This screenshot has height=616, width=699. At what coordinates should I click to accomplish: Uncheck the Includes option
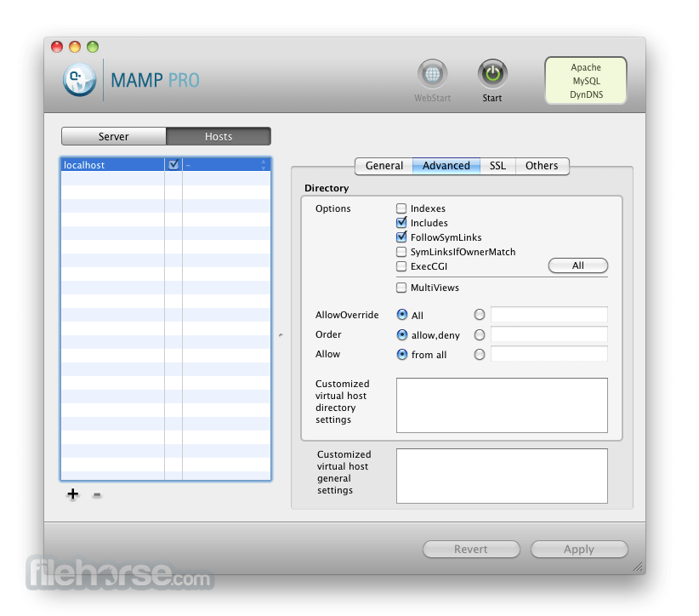[x=401, y=223]
